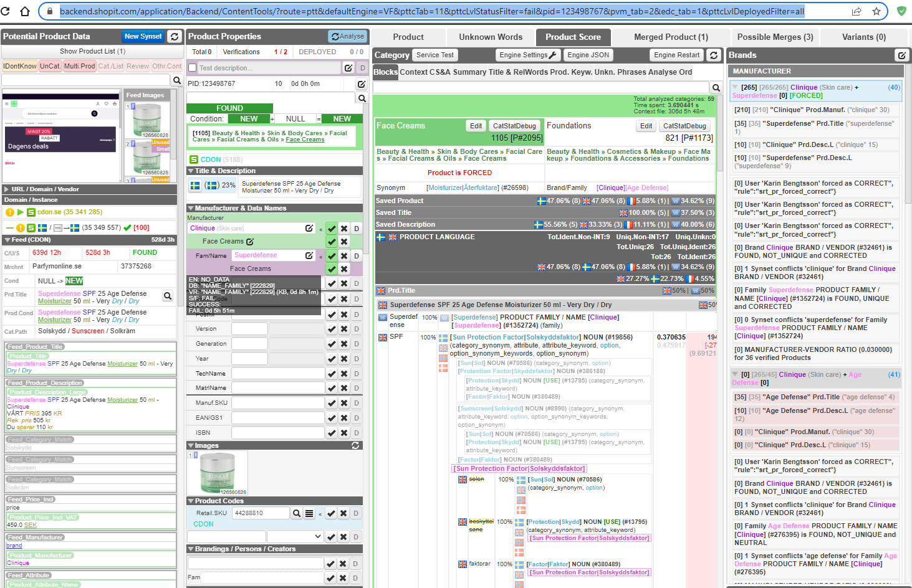The height and width of the screenshot is (588, 912).
Task: Collapse the Clinique + Superdefense brand entry
Action: coord(735,87)
